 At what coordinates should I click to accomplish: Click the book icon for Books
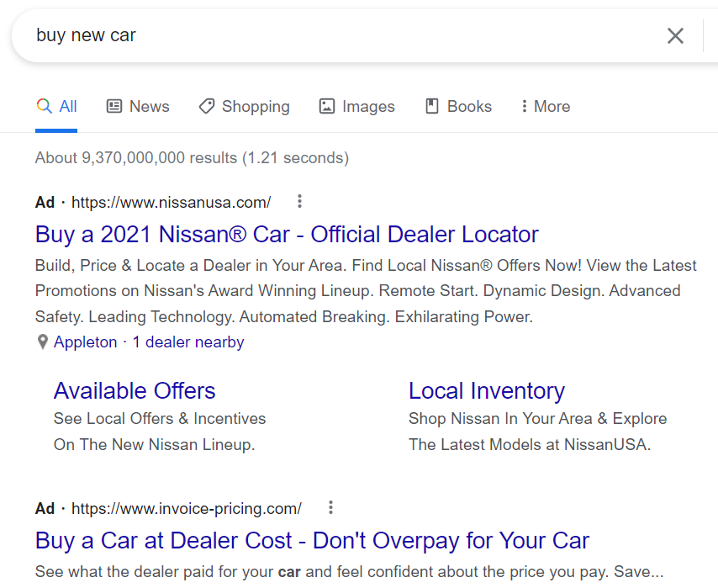point(432,106)
